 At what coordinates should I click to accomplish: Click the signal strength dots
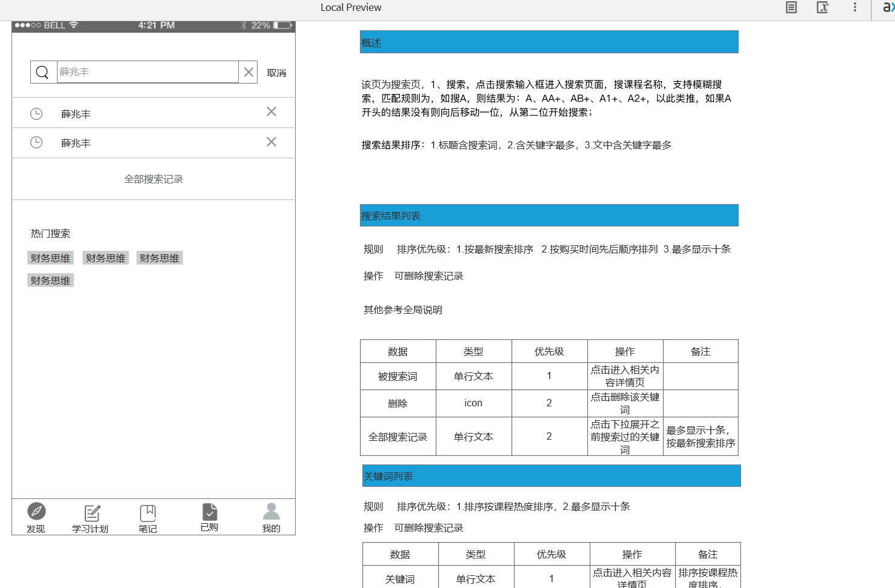point(28,25)
